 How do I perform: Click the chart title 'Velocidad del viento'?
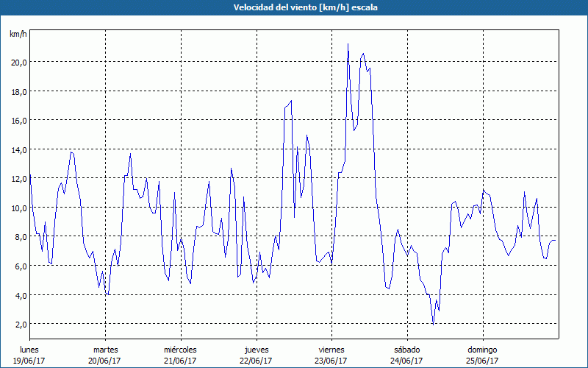tap(294, 7)
